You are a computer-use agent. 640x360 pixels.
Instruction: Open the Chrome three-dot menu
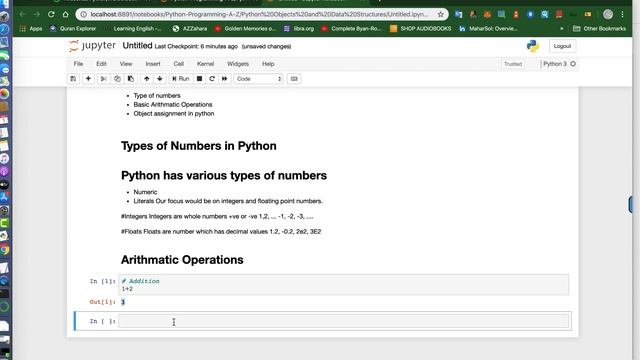click(622, 14)
